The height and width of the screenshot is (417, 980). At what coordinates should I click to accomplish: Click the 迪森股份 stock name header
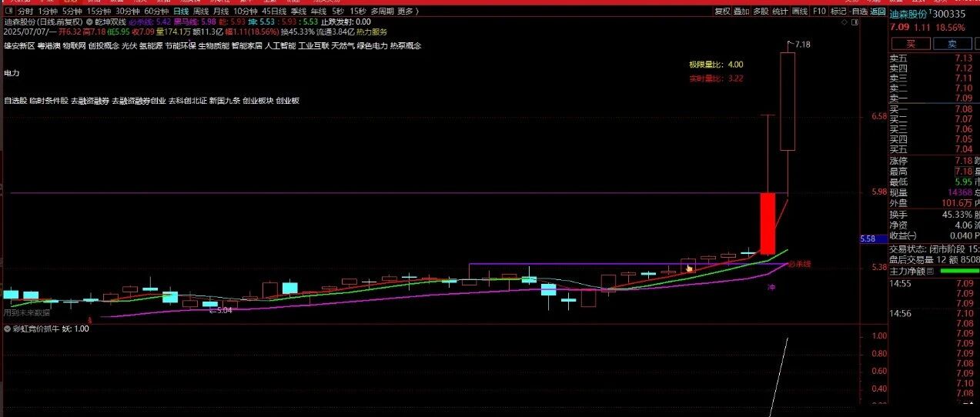pos(908,13)
